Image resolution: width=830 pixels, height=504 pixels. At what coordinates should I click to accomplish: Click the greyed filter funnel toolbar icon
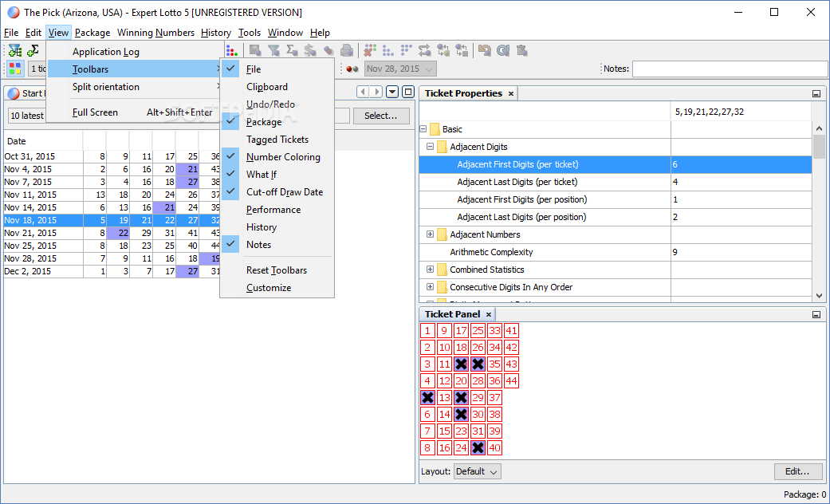[x=273, y=51]
